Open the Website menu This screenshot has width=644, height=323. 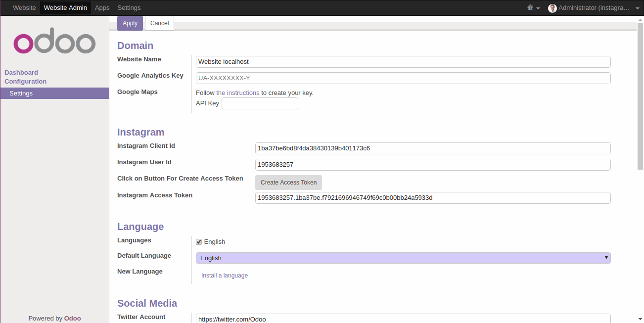24,8
